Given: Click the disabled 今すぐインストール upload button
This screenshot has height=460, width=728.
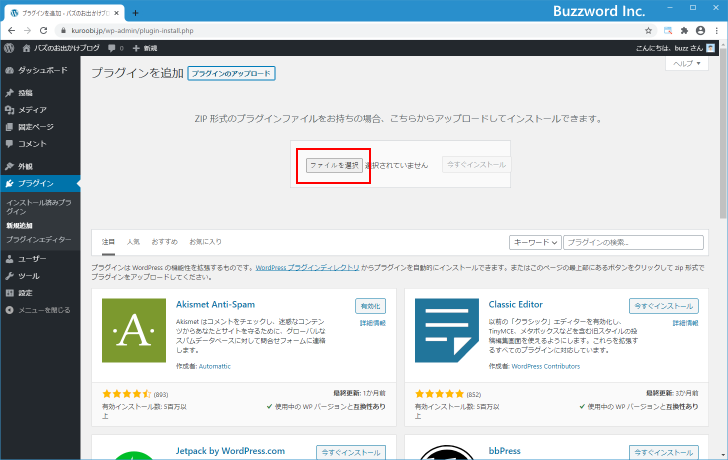Looking at the screenshot, I should (476, 165).
